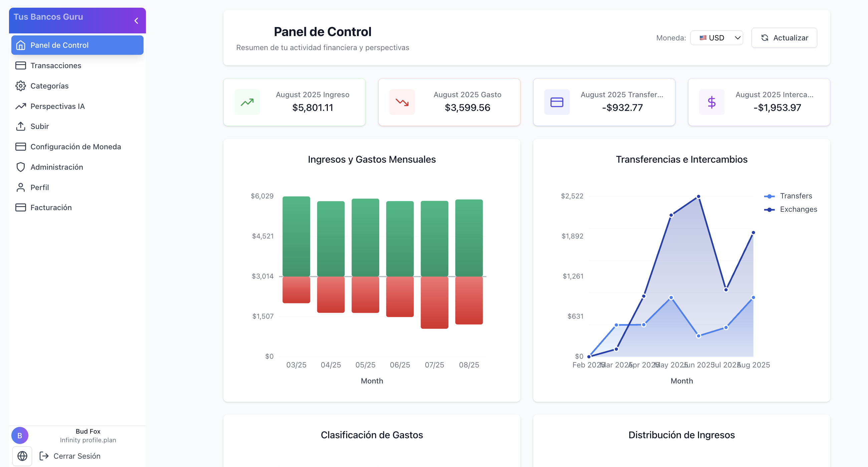Open the Moneda USD currency dropdown
The image size is (868, 467).
tap(716, 37)
